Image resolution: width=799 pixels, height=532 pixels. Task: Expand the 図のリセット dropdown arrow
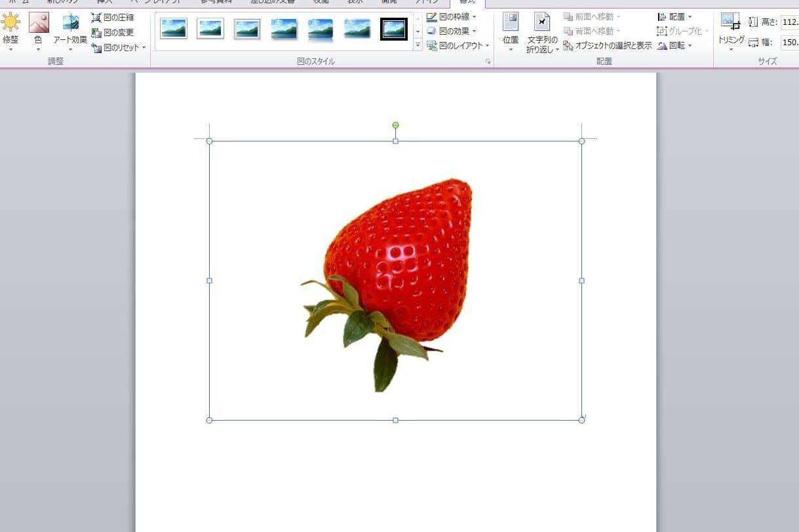[x=144, y=48]
